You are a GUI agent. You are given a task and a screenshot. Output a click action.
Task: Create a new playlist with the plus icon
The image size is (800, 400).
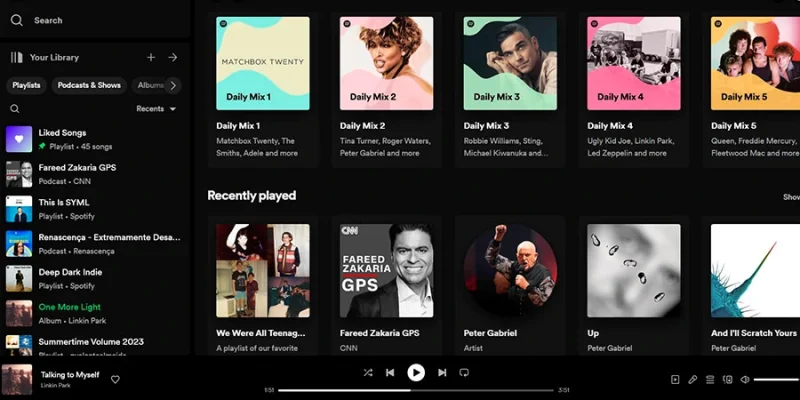click(151, 57)
